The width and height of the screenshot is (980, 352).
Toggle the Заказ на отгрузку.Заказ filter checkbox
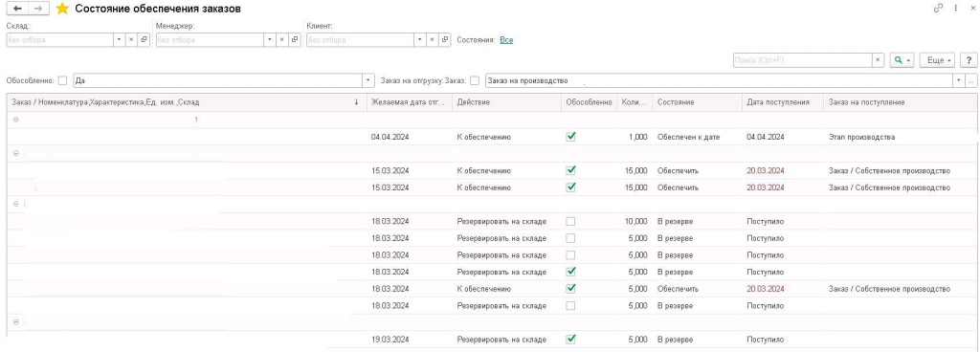[x=475, y=80]
